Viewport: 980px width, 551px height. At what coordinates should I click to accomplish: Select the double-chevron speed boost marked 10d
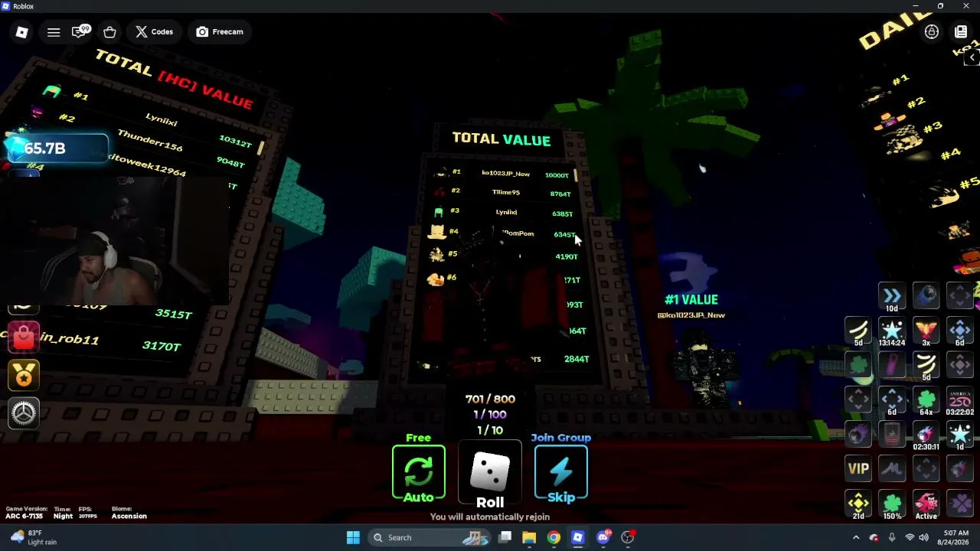[x=892, y=298]
